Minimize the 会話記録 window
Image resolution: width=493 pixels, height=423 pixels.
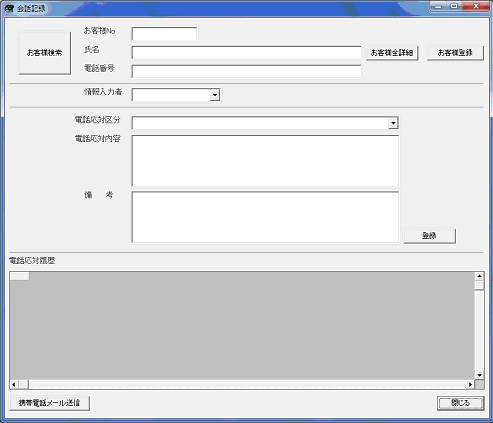pos(438,6)
